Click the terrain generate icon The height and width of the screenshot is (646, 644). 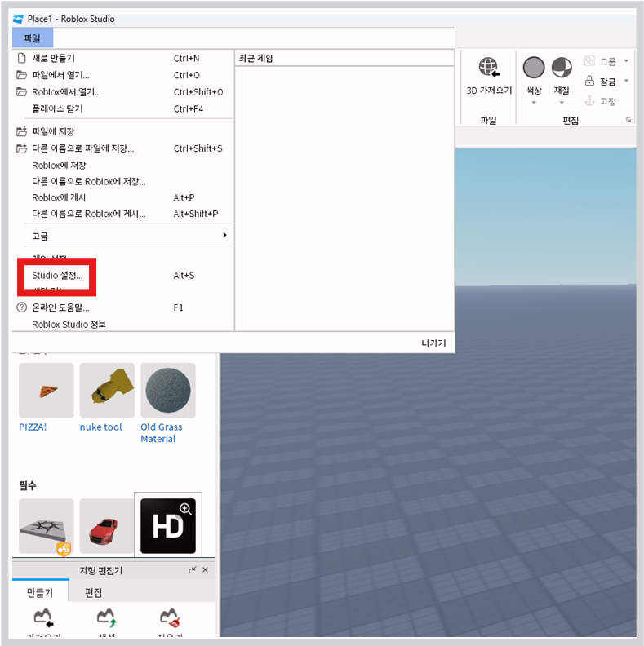tap(107, 617)
